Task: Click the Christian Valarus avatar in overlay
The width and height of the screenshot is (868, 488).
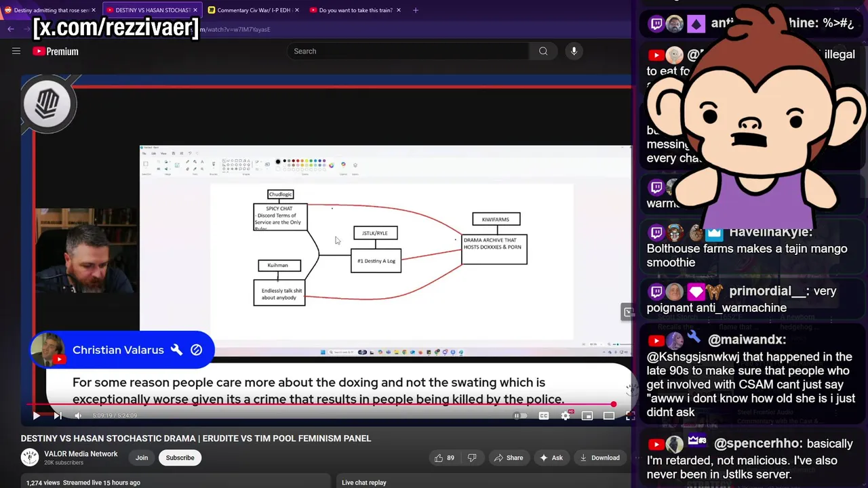Action: [x=47, y=350]
